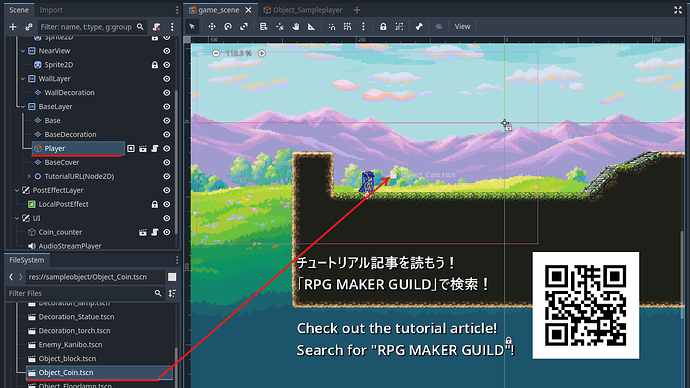Expand the TutorialURL(Node2D) node
Image resolution: width=690 pixels, height=388 pixels.
pos(29,176)
